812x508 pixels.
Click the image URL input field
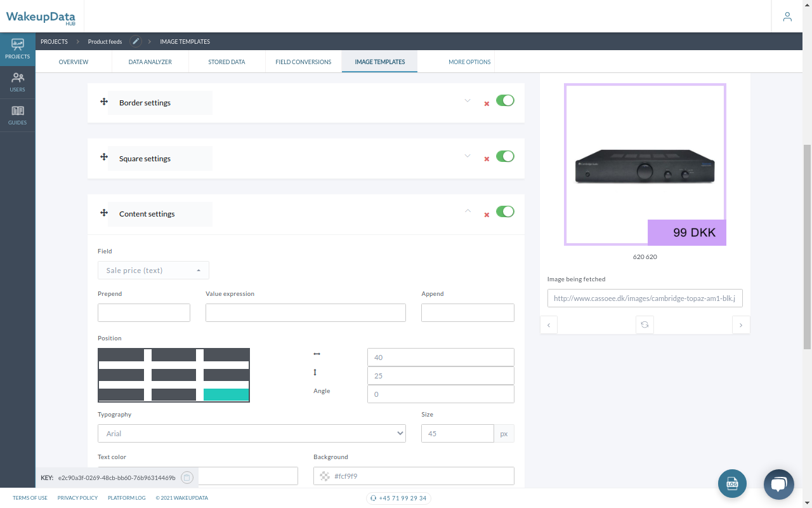click(x=645, y=298)
